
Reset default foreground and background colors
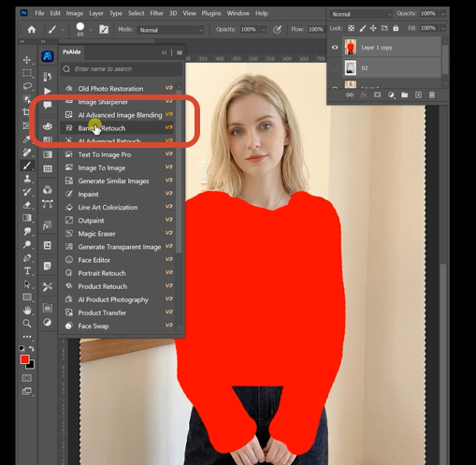click(22, 348)
